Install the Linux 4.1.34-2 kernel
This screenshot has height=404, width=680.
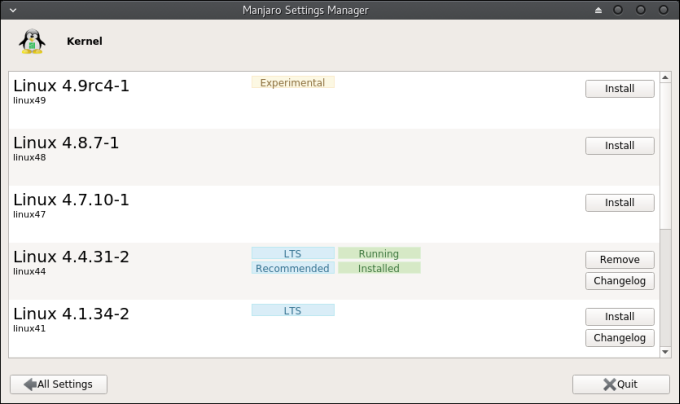tap(619, 316)
